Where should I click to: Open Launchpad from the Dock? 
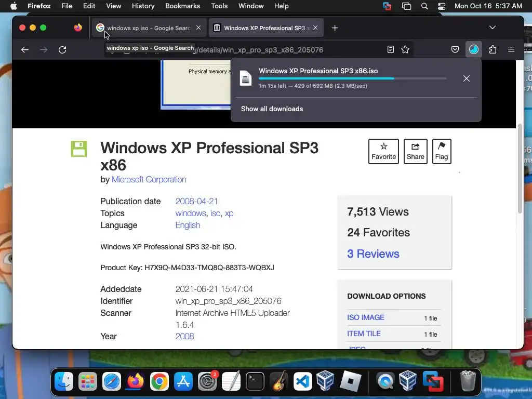tap(87, 381)
